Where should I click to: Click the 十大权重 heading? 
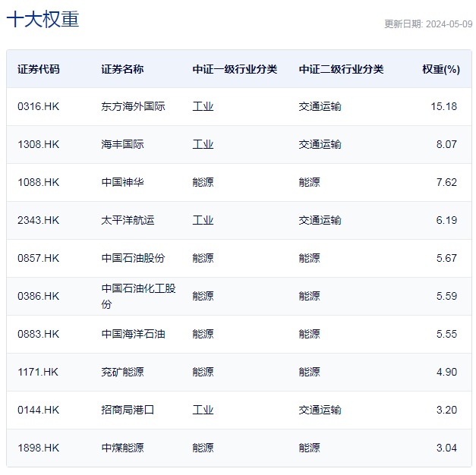point(43,19)
